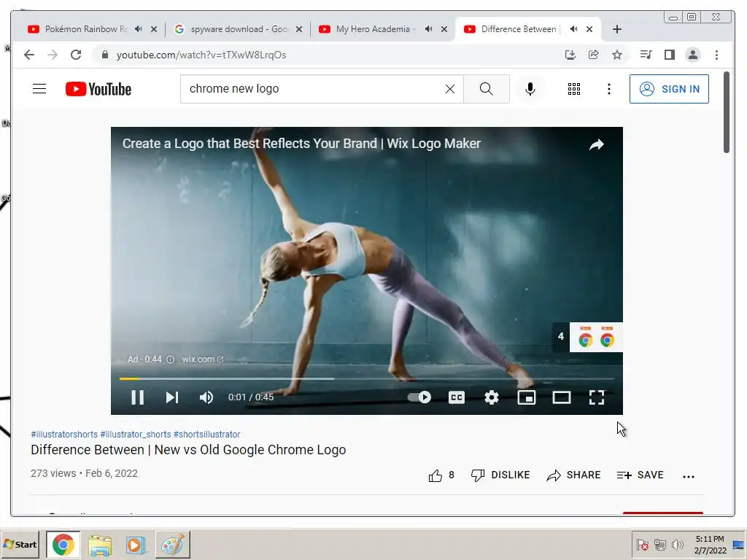
Task: Reload the current page
Action: [76, 55]
